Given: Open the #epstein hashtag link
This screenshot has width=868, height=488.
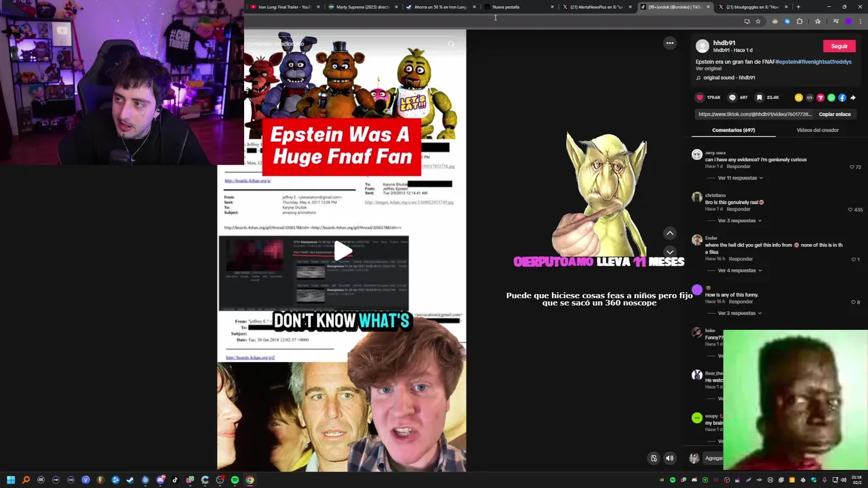Looking at the screenshot, I should (787, 62).
